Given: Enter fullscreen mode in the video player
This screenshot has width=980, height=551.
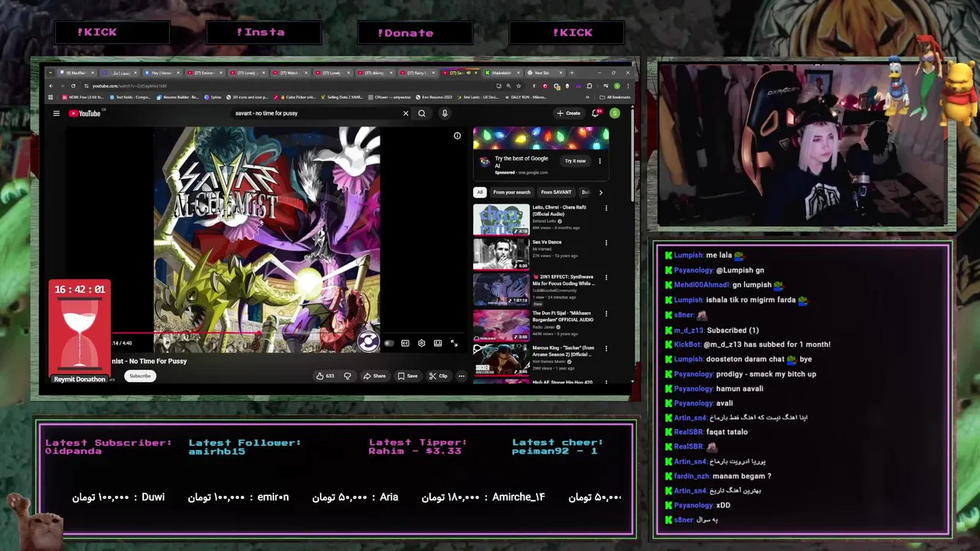Looking at the screenshot, I should click(x=454, y=344).
